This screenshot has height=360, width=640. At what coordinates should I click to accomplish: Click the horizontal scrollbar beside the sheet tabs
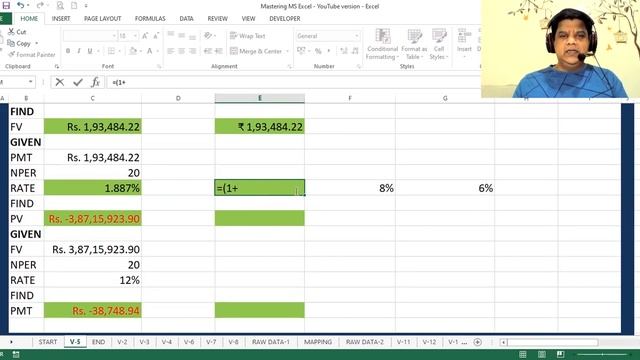click(551, 342)
